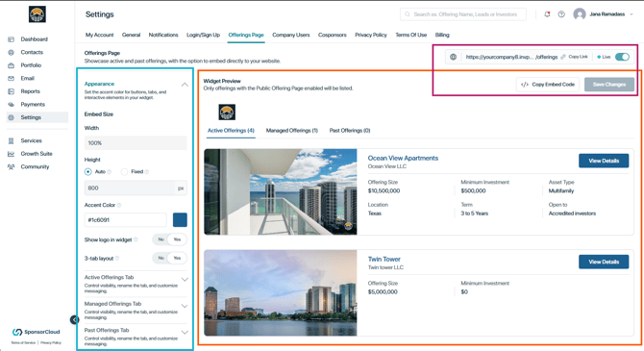
Task: Click the globe icon beside offerings URL
Action: [x=453, y=57]
